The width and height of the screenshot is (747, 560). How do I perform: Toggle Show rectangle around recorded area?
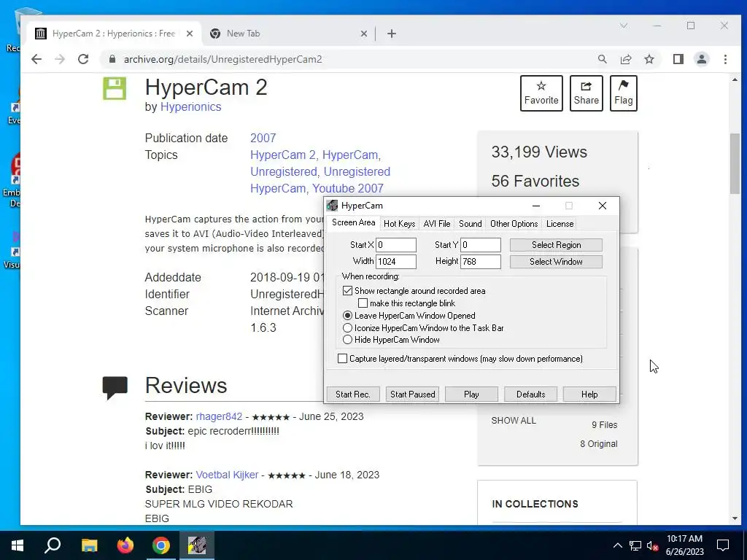tap(347, 291)
